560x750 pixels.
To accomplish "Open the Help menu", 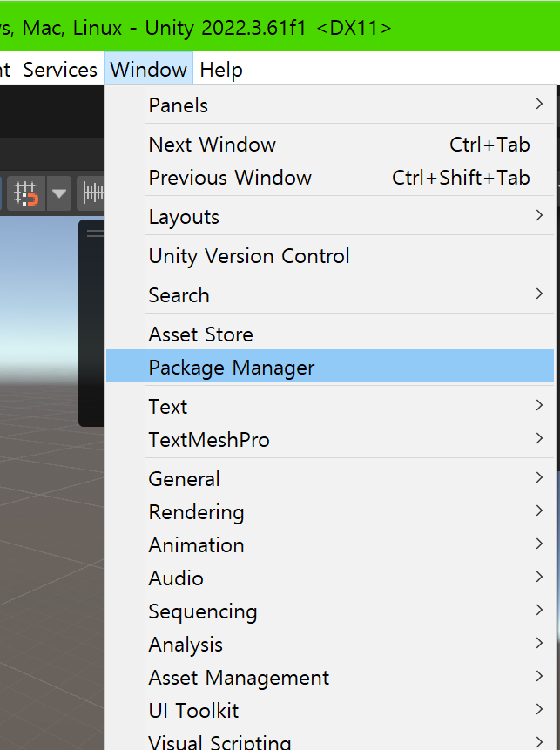I will [221, 70].
